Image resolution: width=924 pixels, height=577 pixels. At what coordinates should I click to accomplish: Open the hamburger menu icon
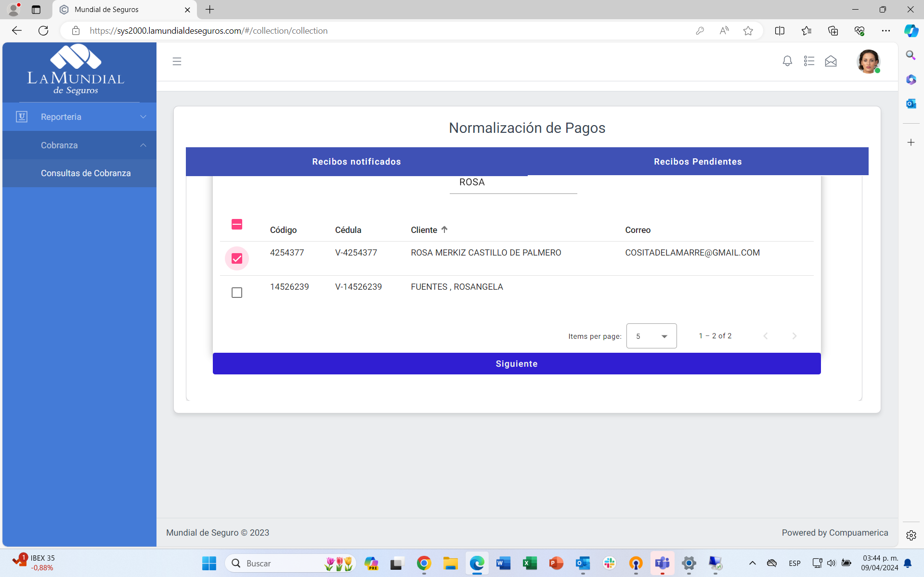coord(177,61)
